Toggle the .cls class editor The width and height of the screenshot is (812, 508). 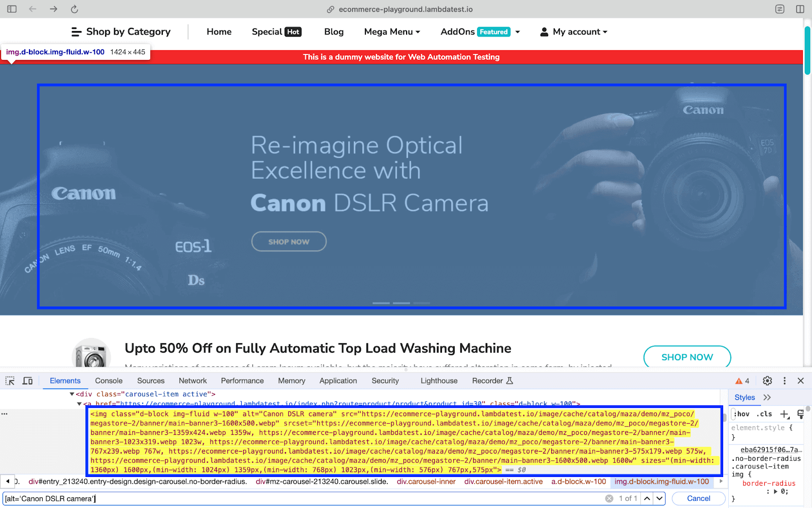click(764, 414)
